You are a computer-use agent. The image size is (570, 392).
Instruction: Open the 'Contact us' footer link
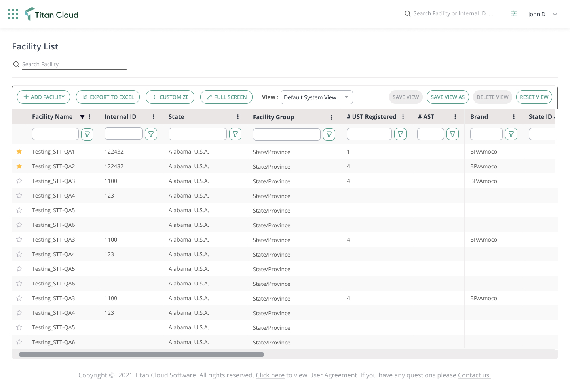(474, 375)
